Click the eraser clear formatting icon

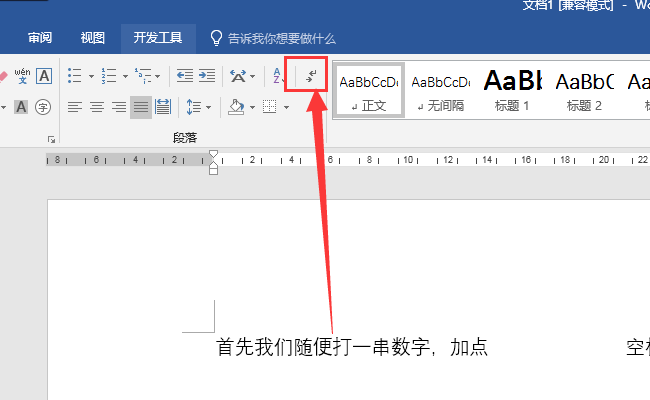coord(3,76)
